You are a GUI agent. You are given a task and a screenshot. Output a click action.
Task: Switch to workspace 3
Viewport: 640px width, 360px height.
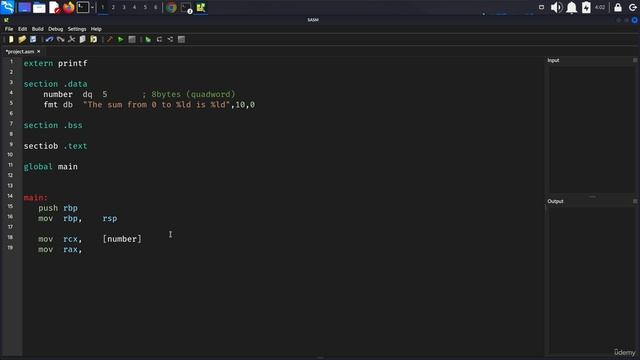click(x=124, y=7)
